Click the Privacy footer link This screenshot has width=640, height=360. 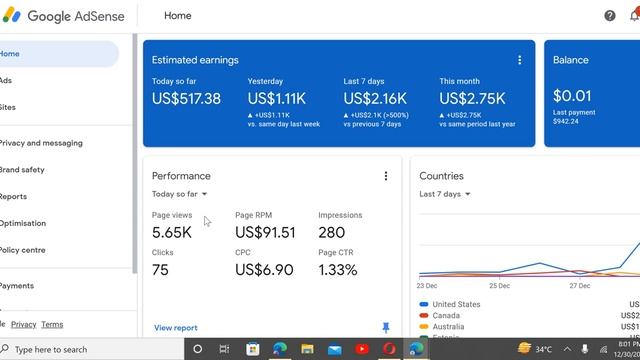pyautogui.click(x=23, y=324)
